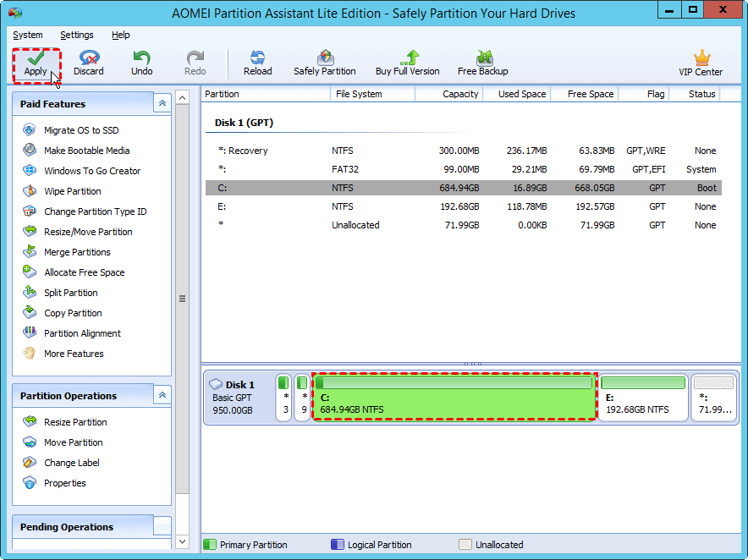Click the Redo toolbar icon
Viewport: 748px width, 560px height.
coord(195,64)
